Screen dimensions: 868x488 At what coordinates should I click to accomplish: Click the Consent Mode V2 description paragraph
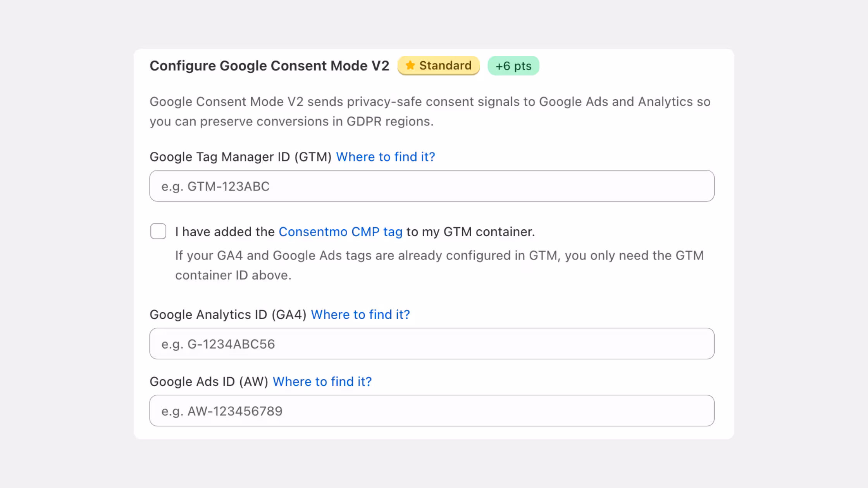(430, 112)
